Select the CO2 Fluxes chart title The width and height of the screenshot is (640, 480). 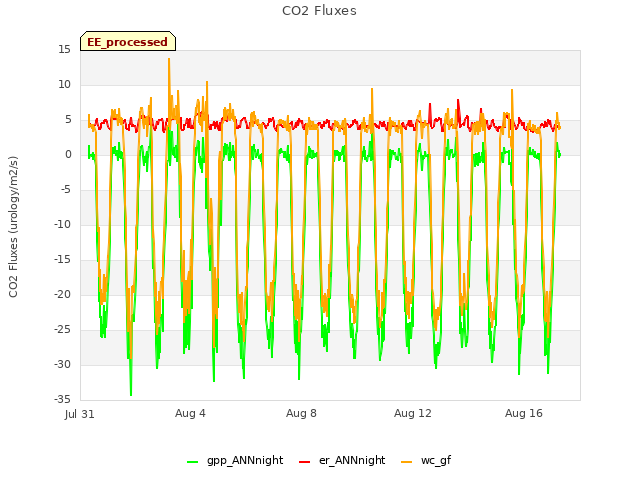tap(319, 11)
